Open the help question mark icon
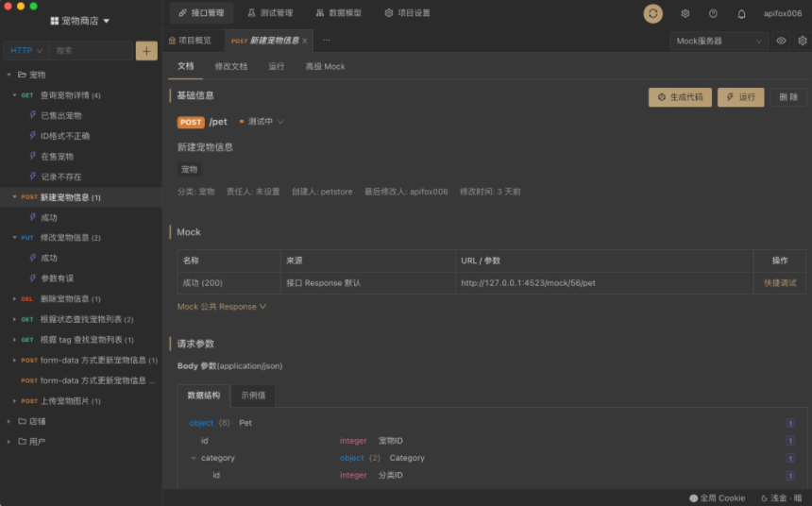Image resolution: width=812 pixels, height=506 pixels. click(713, 13)
